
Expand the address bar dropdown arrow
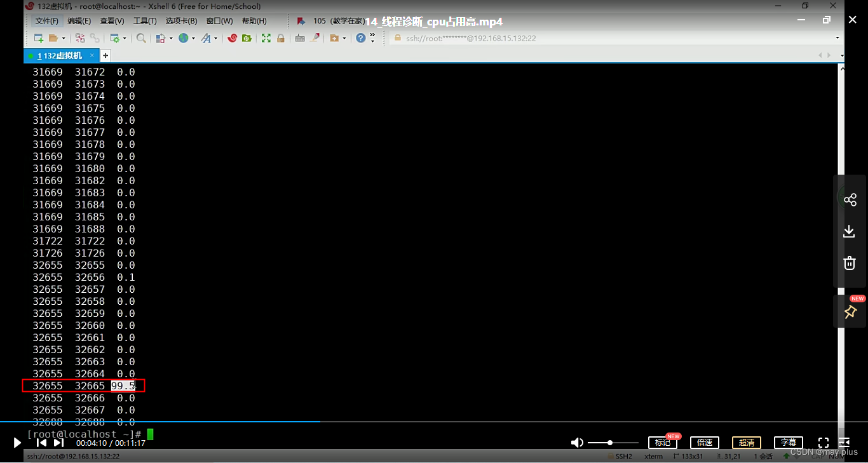coord(837,38)
